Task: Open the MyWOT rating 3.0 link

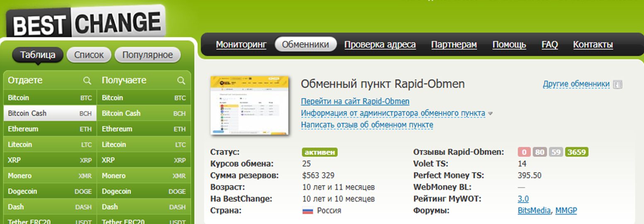Action: coord(523,199)
